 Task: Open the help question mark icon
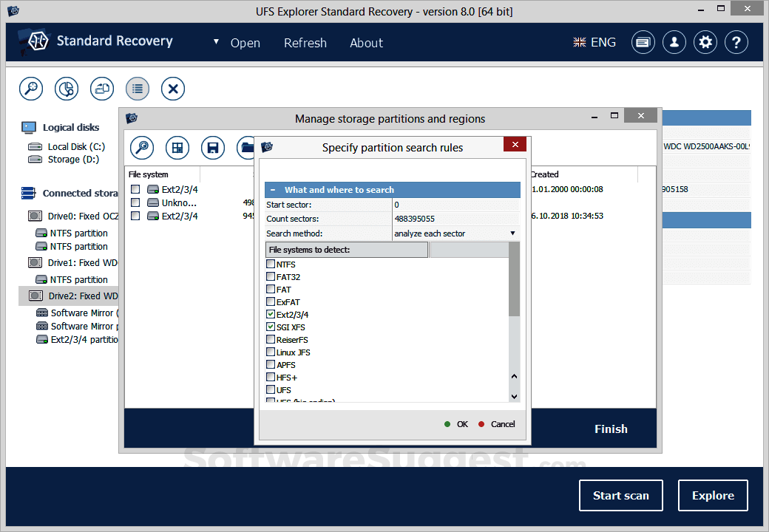click(x=736, y=42)
